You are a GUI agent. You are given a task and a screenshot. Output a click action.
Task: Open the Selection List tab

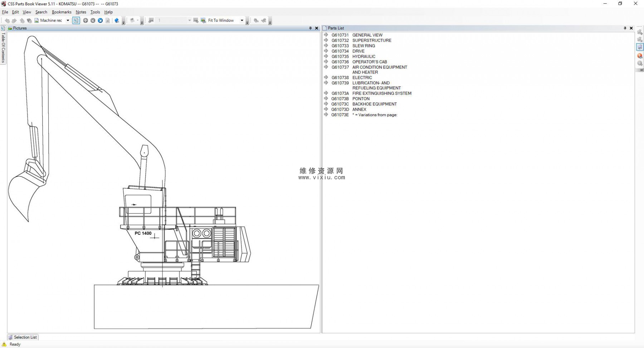pyautogui.click(x=23, y=337)
